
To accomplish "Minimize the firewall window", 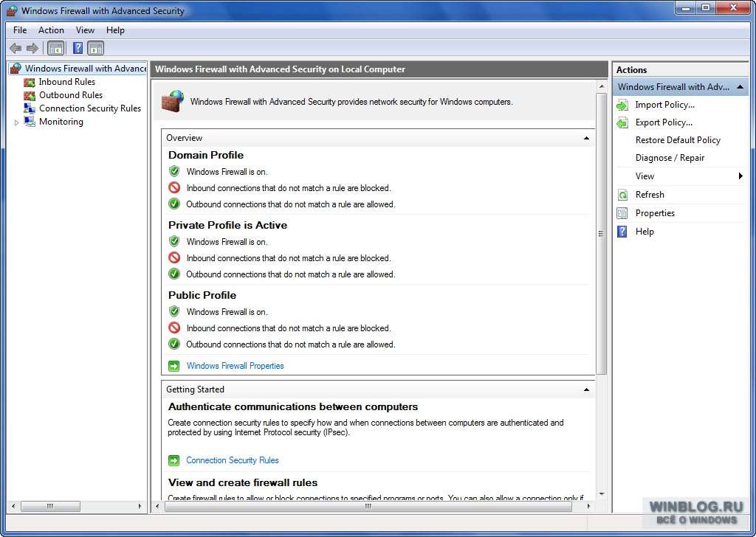I will point(687,7).
